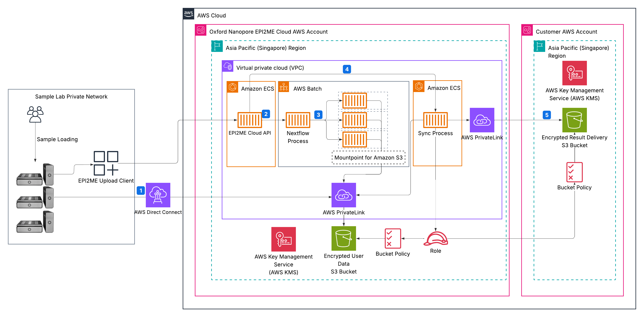Viewport: 644px width, 317px height.
Task: Click the 'Sample Lab Private Network' title
Action: tap(71, 96)
